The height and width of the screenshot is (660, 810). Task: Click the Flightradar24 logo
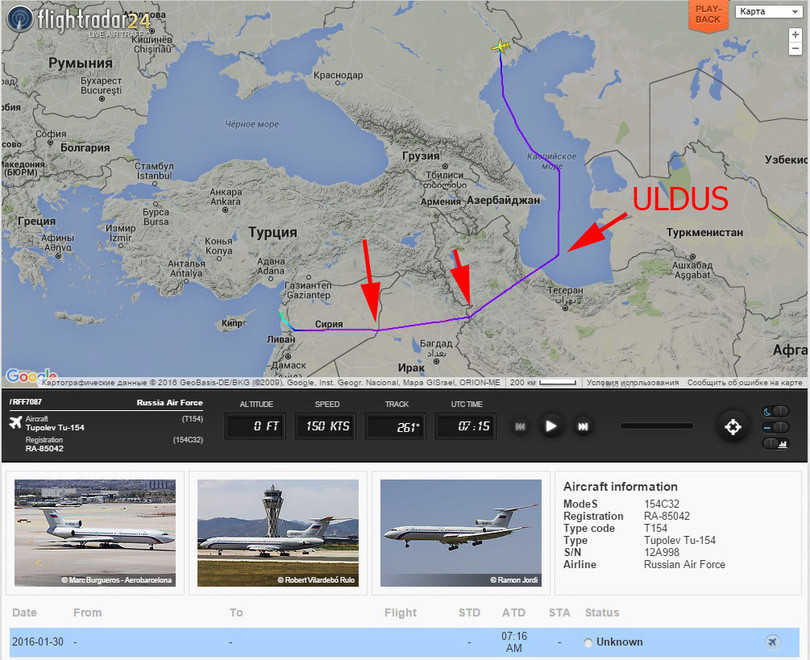(79, 21)
